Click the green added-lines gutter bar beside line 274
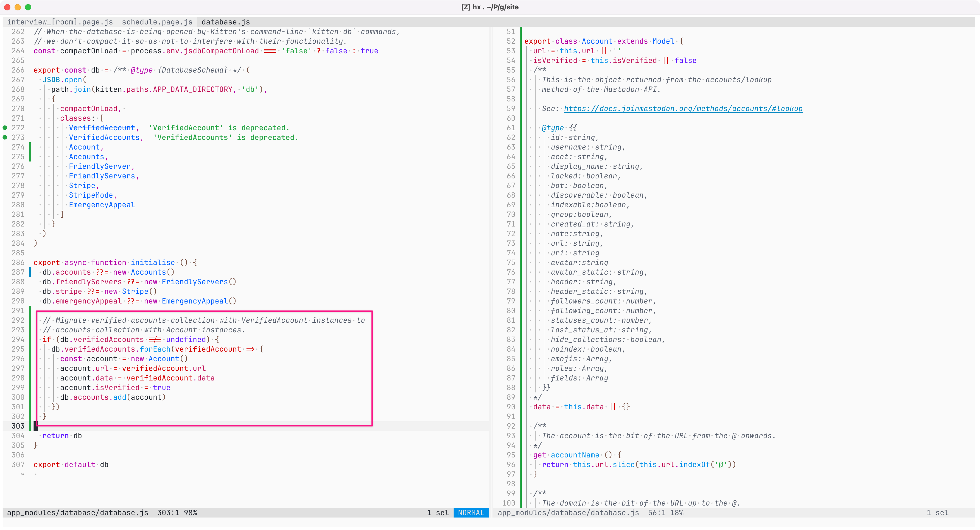This screenshot has height=530, width=980. [x=30, y=147]
